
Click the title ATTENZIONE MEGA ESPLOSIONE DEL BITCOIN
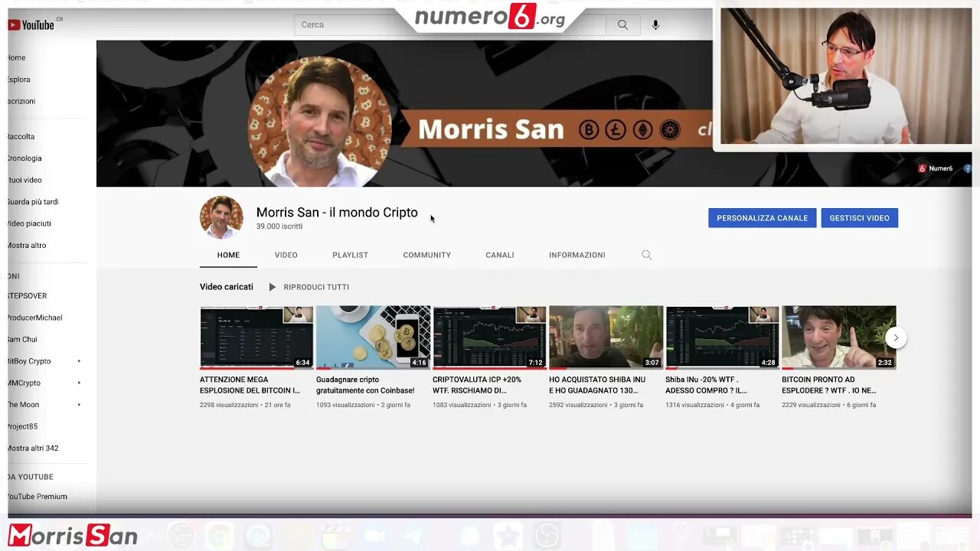[x=250, y=385]
